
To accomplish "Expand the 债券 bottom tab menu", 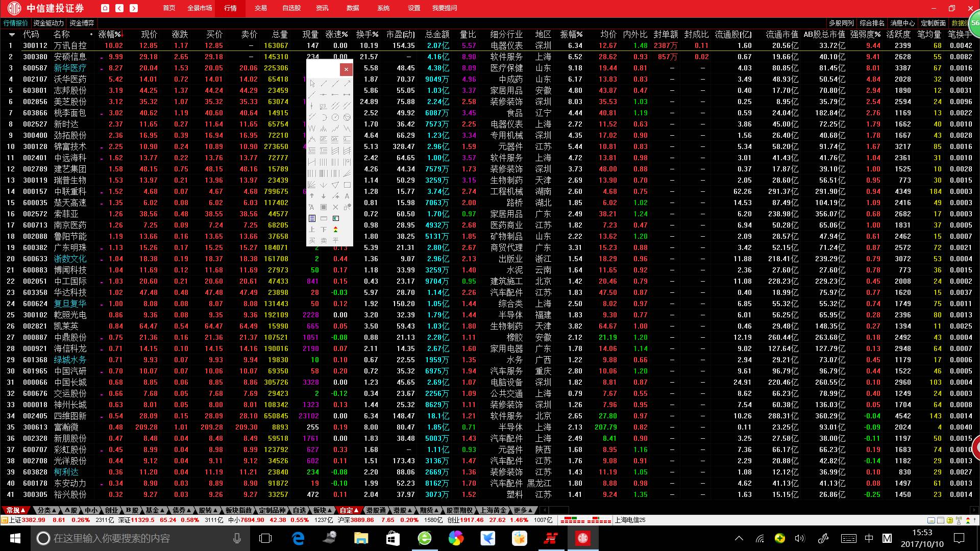I will pyautogui.click(x=182, y=510).
